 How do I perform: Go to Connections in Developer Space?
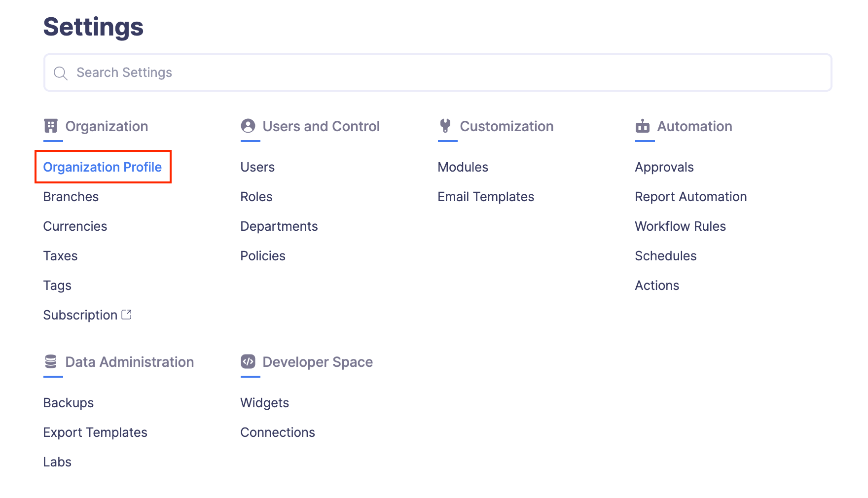click(278, 432)
